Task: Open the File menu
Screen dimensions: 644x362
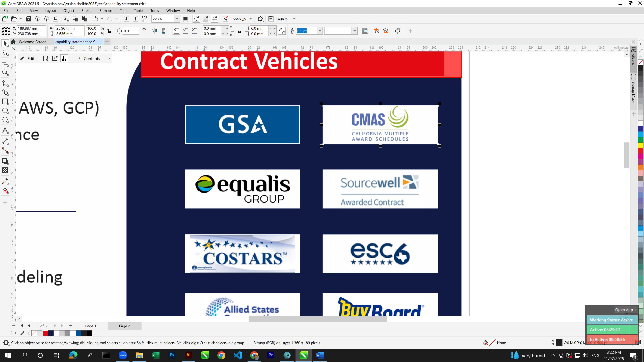Action: [x=6, y=11]
